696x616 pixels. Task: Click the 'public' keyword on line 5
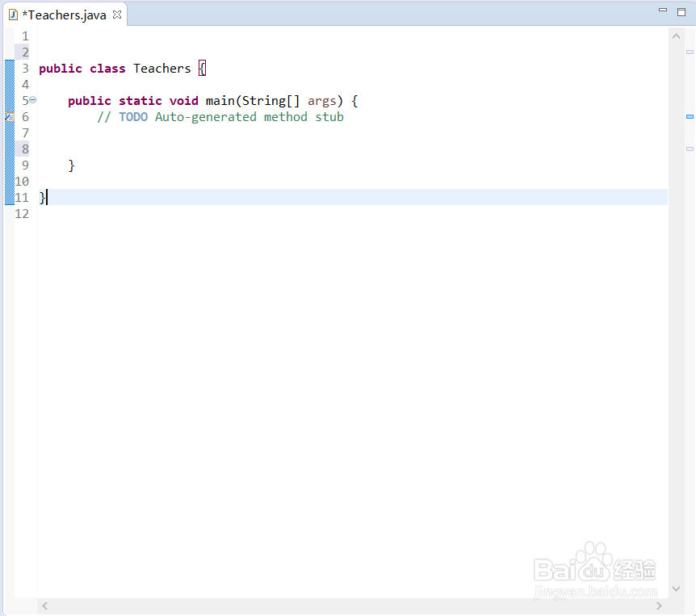(x=89, y=101)
